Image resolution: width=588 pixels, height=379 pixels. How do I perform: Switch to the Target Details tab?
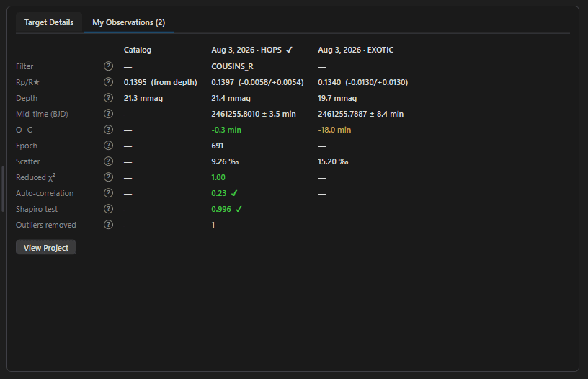click(49, 22)
